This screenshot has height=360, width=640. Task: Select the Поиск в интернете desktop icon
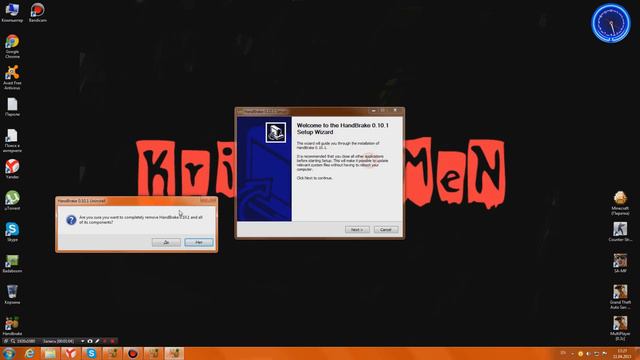coord(12,140)
